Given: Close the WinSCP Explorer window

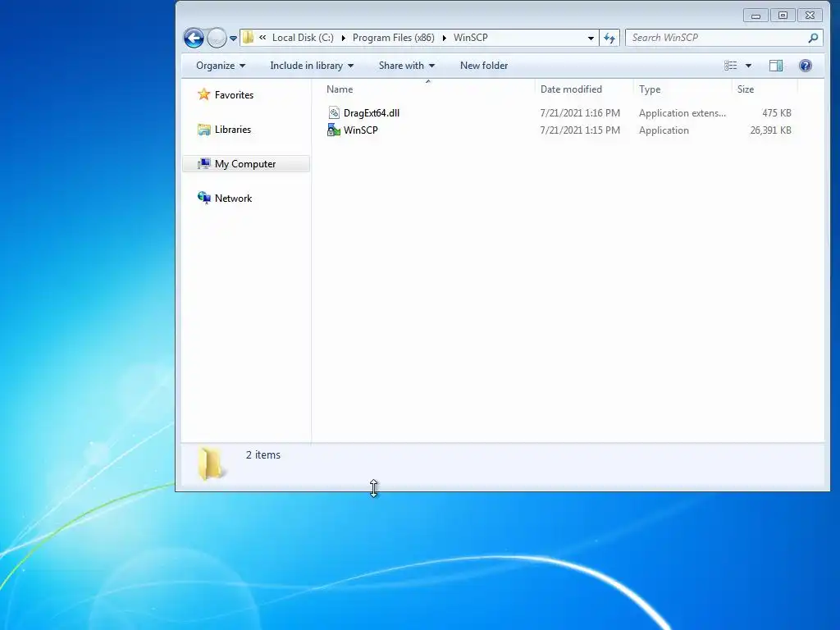Looking at the screenshot, I should coord(810,16).
